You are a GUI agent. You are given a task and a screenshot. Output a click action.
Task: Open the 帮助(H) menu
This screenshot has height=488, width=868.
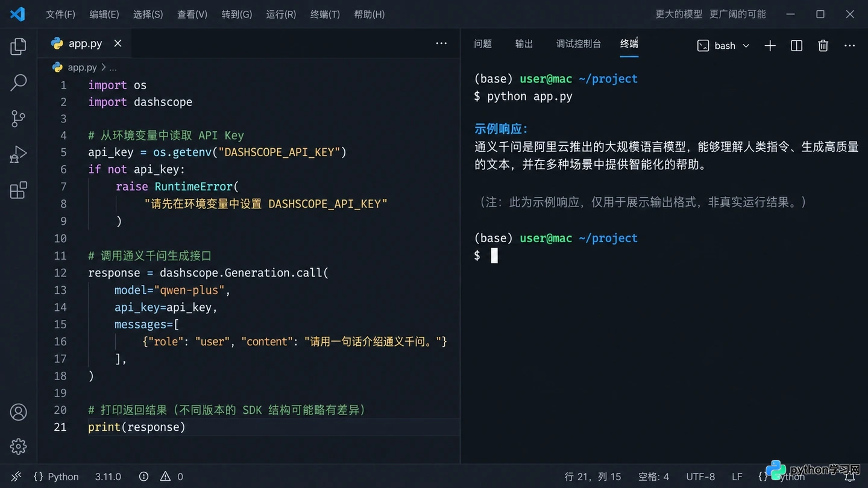coord(370,14)
